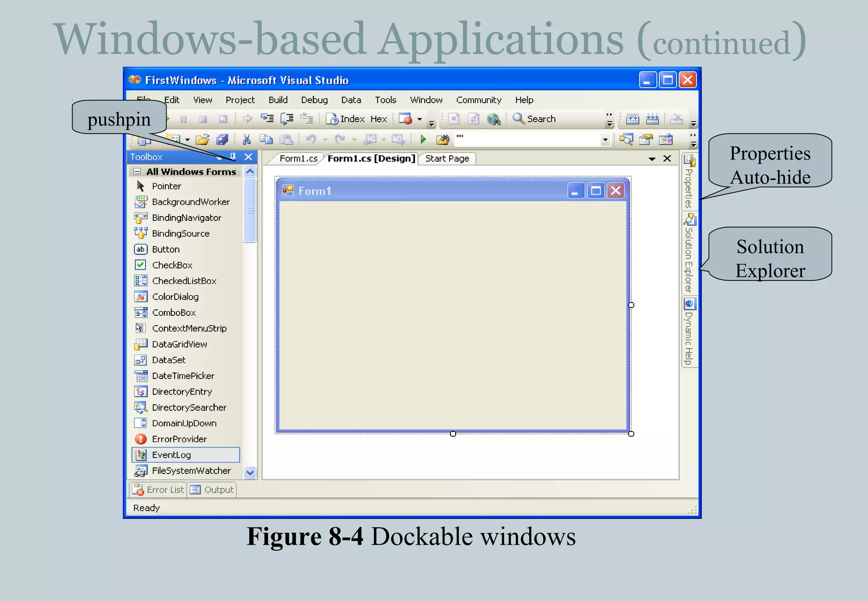Click the first align-to-grid layout icon
Image resolution: width=868 pixels, height=601 pixels.
(x=632, y=119)
